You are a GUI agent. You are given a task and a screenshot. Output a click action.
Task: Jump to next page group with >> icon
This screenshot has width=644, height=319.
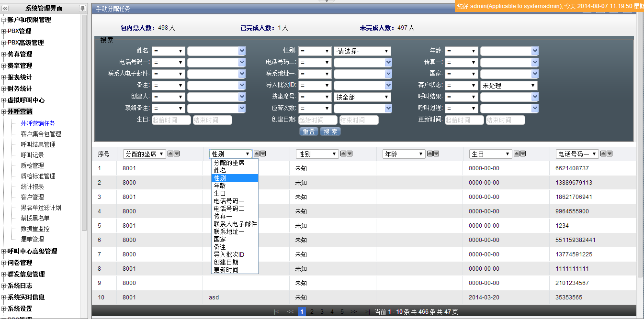[x=353, y=312]
